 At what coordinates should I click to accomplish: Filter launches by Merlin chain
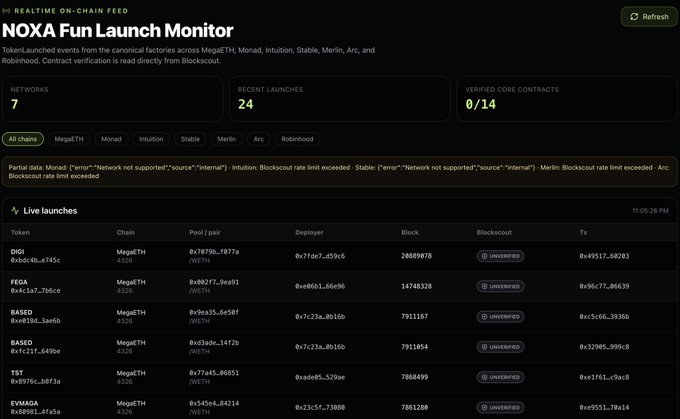pos(226,139)
